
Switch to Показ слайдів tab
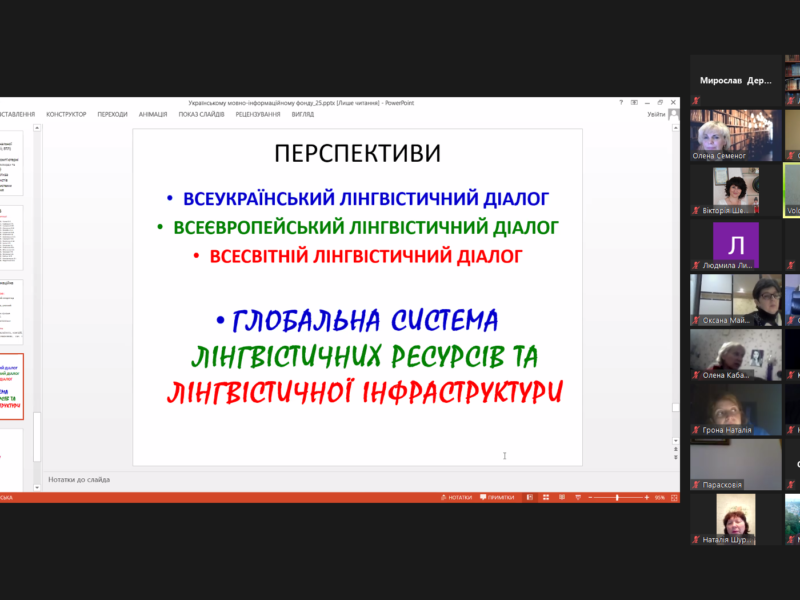click(x=202, y=114)
